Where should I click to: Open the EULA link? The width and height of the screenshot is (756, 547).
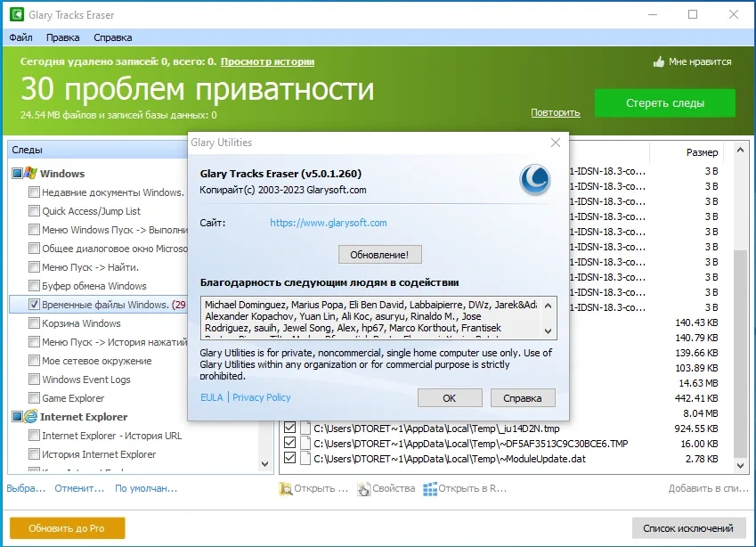point(212,397)
